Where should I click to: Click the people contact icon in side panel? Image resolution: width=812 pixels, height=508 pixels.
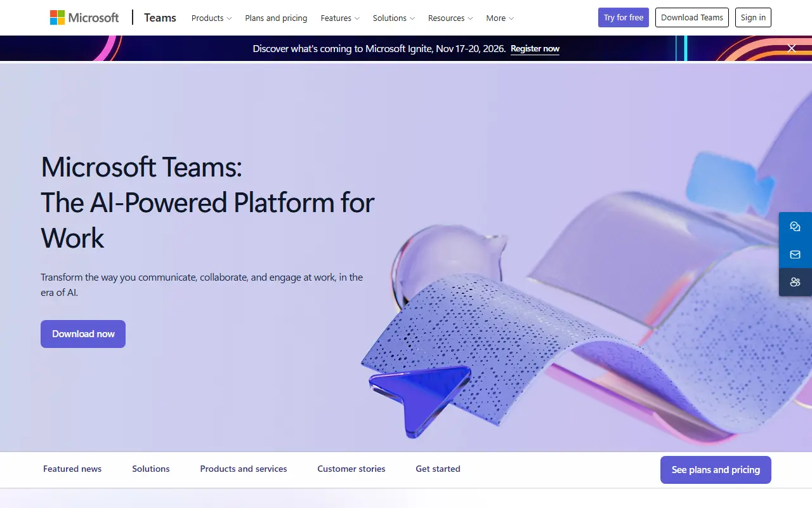(796, 283)
